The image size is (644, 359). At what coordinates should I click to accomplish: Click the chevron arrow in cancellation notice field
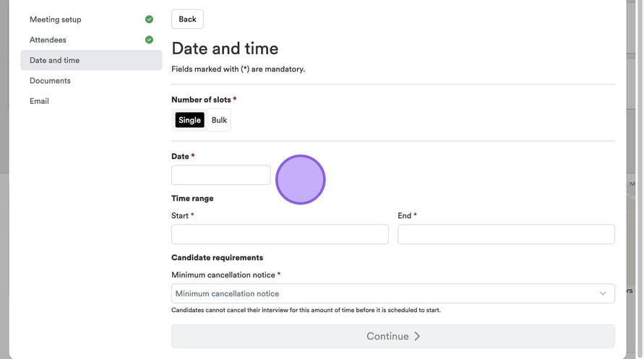pos(603,293)
